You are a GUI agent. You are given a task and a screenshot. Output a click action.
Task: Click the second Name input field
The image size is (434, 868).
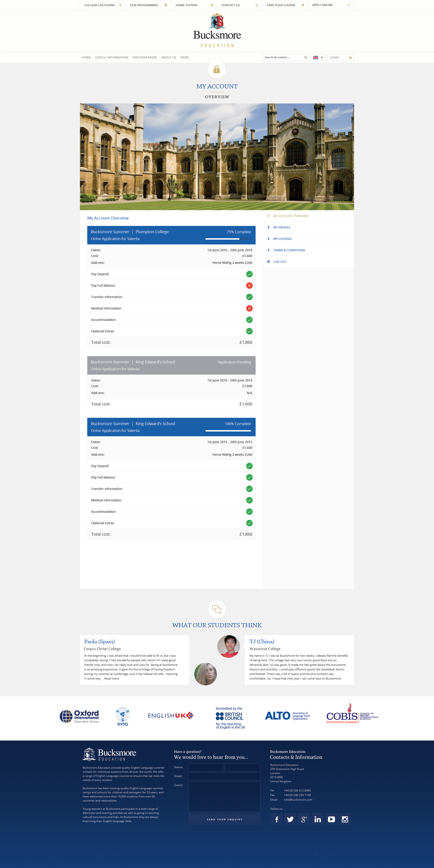(243, 767)
